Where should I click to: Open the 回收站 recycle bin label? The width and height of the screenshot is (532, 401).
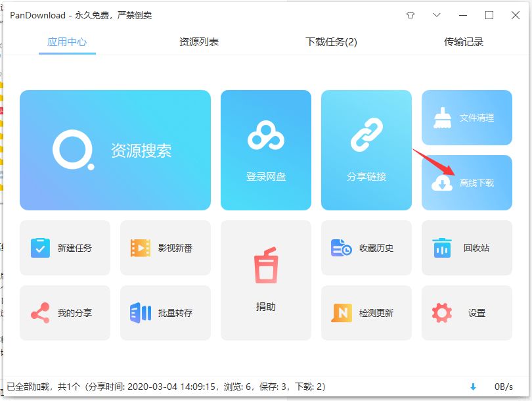[x=476, y=248]
